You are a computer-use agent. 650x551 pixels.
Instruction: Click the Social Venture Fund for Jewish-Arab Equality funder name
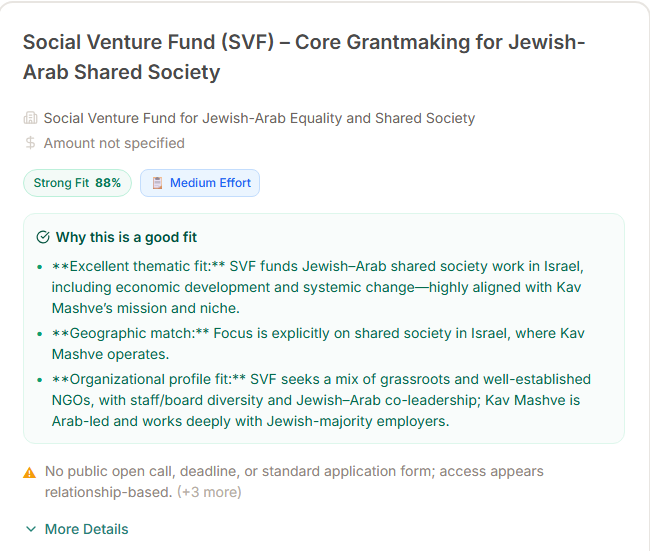click(259, 118)
